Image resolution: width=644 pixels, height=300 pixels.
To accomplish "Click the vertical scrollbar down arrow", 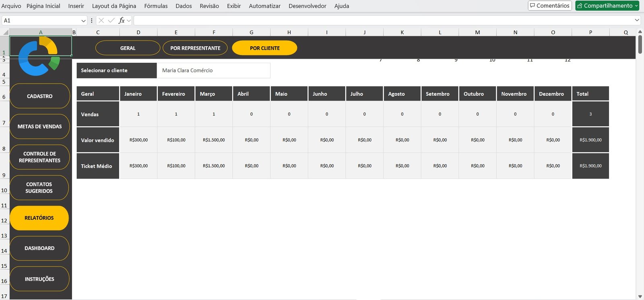I will (640, 296).
